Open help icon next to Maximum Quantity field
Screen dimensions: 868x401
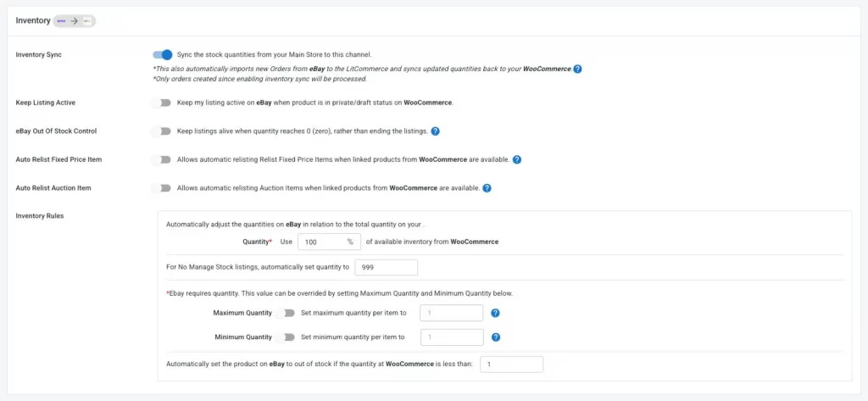(x=495, y=313)
